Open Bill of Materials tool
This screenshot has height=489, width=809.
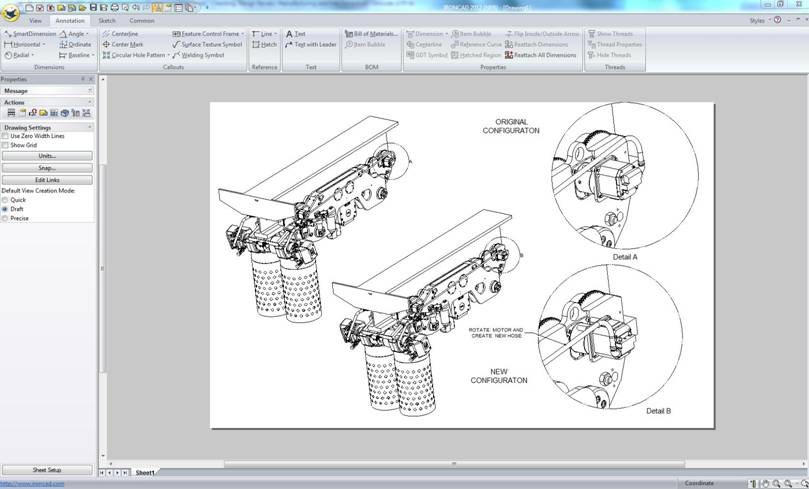(x=374, y=34)
